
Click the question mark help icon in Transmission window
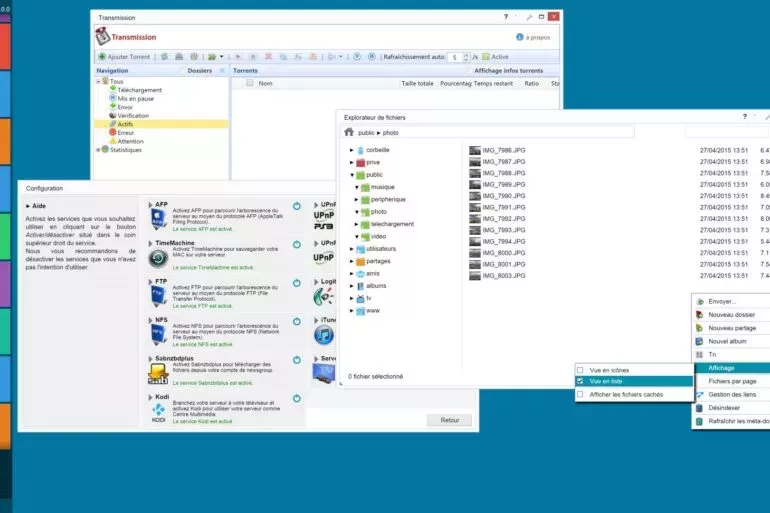pos(506,17)
